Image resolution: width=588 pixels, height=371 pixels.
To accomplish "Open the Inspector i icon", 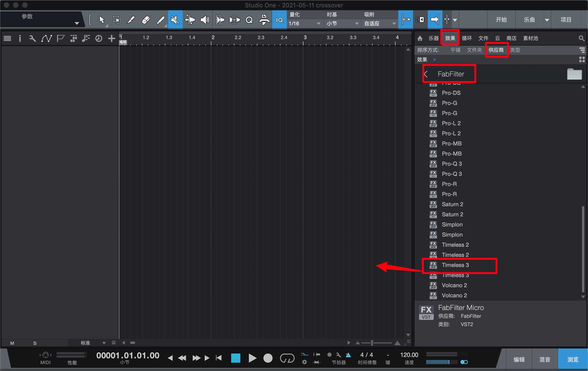I will pyautogui.click(x=20, y=38).
